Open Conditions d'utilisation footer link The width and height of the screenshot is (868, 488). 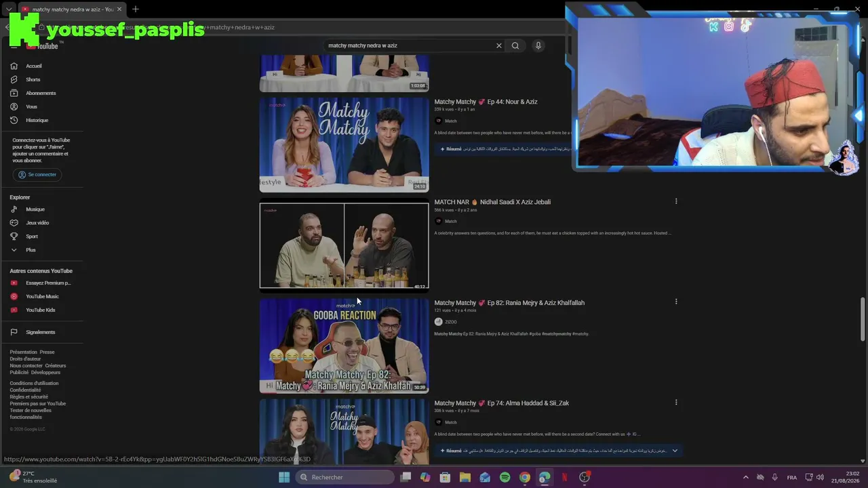pos(34,384)
